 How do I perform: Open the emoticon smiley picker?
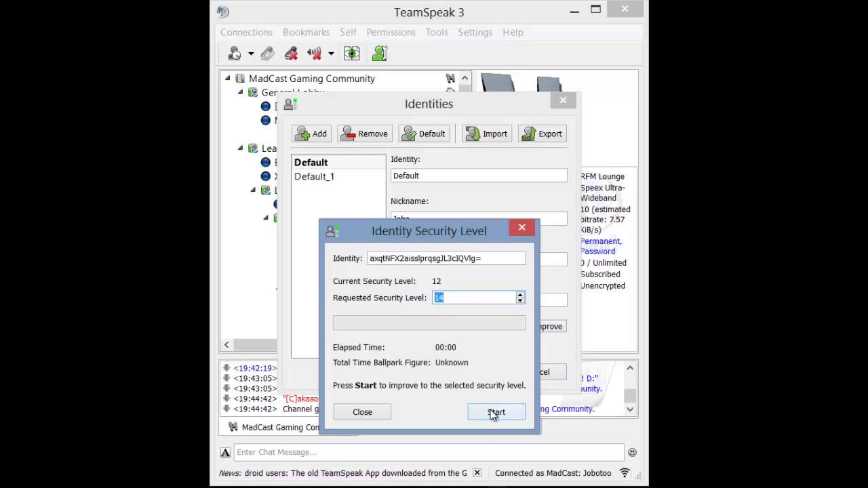click(x=632, y=452)
